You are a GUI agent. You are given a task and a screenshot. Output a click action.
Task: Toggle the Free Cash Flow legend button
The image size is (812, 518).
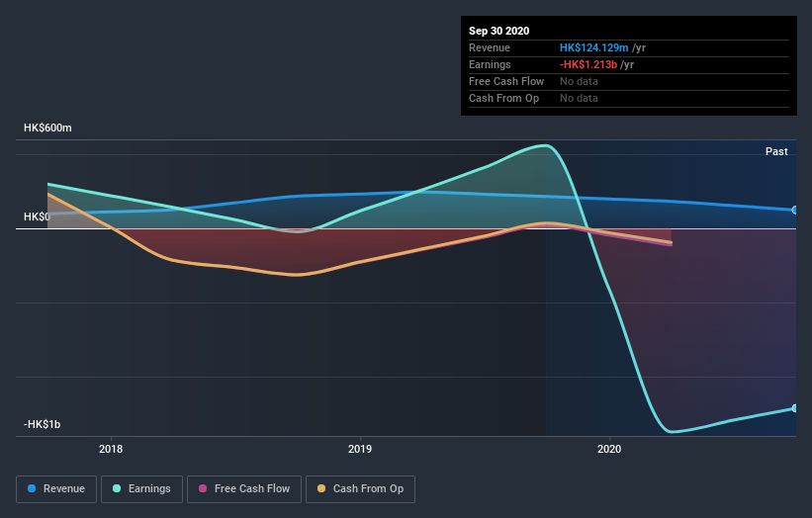(244, 489)
